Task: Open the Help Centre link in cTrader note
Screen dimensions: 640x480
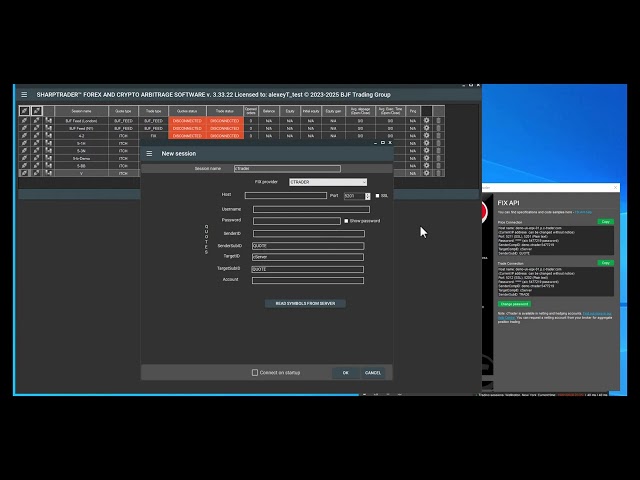Action: (x=507, y=318)
